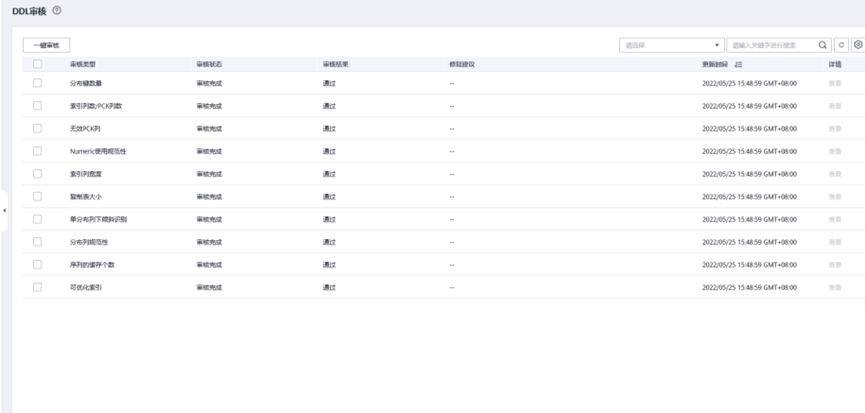Select the Numeric使用规范性 audit type cell
The width and height of the screenshot is (865, 413).
[98, 151]
